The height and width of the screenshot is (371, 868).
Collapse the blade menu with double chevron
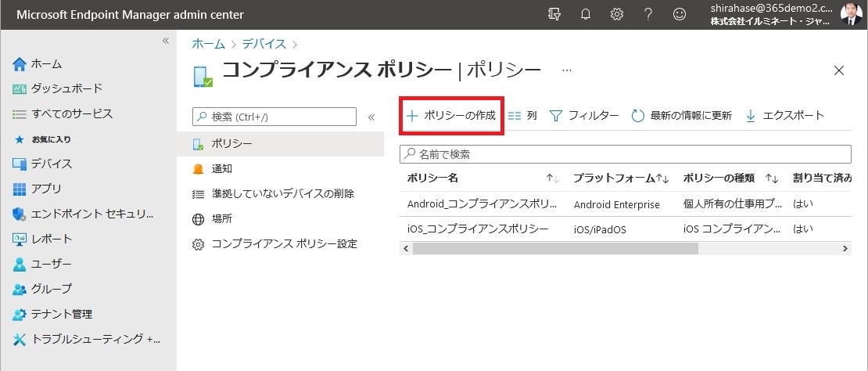coord(371,117)
